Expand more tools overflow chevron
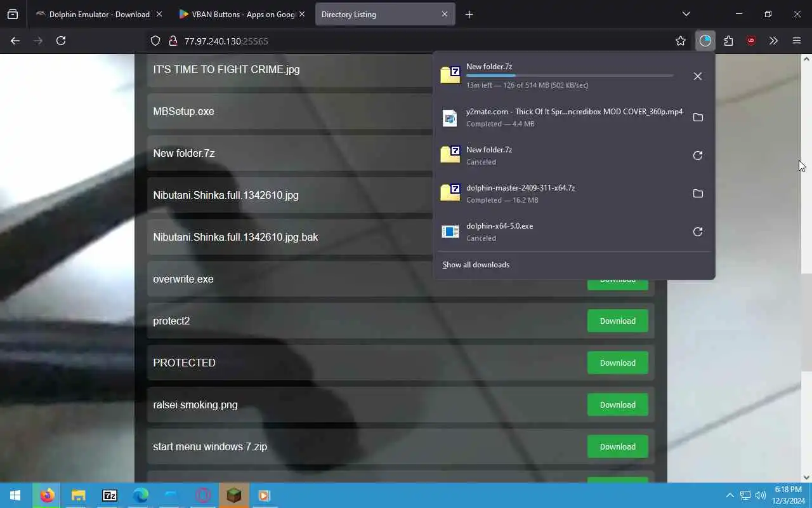 click(773, 41)
